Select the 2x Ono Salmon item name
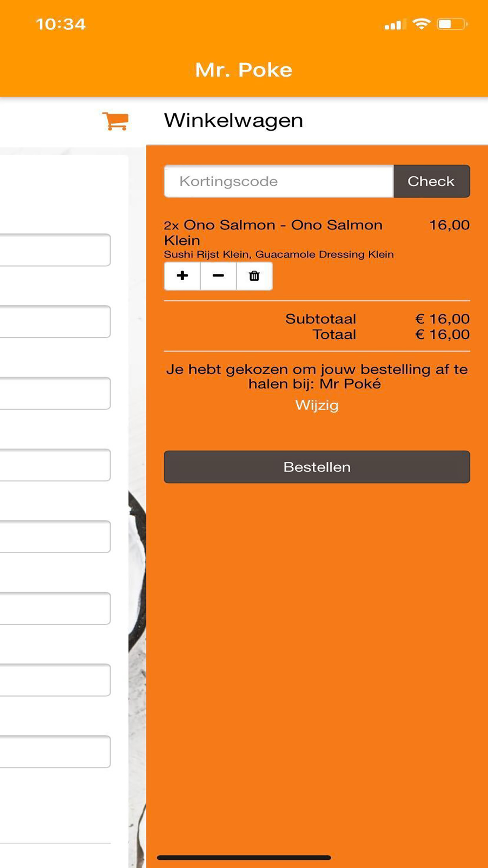488x868 pixels. pyautogui.click(x=273, y=232)
